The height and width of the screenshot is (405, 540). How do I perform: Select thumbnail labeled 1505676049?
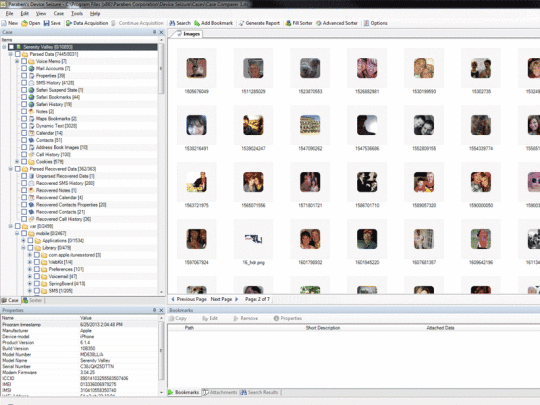(x=197, y=68)
